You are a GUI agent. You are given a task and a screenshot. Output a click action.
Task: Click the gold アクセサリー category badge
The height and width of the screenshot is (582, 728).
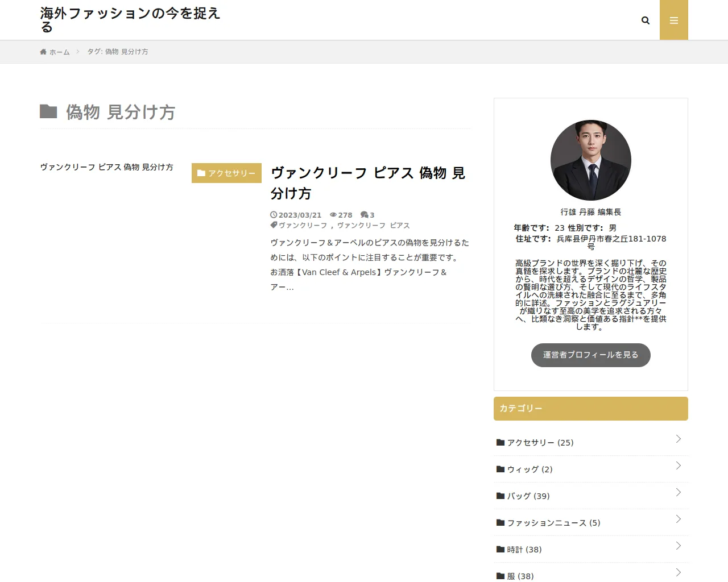click(x=226, y=173)
